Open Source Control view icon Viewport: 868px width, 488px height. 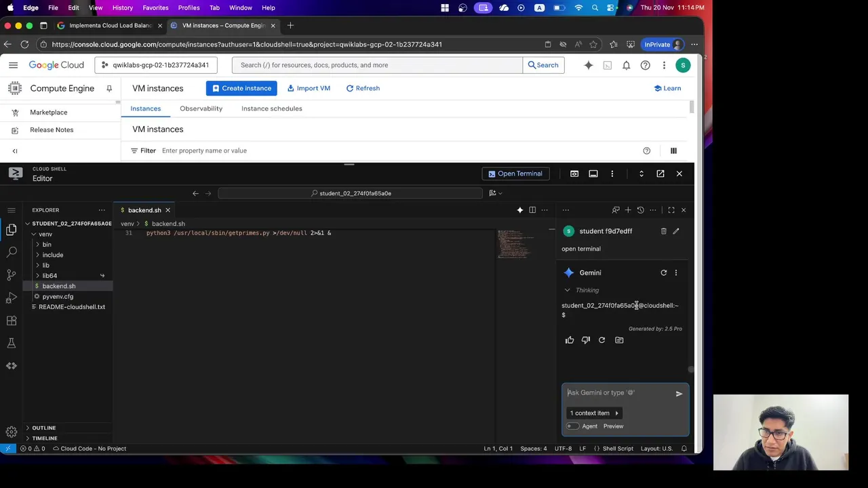click(12, 275)
